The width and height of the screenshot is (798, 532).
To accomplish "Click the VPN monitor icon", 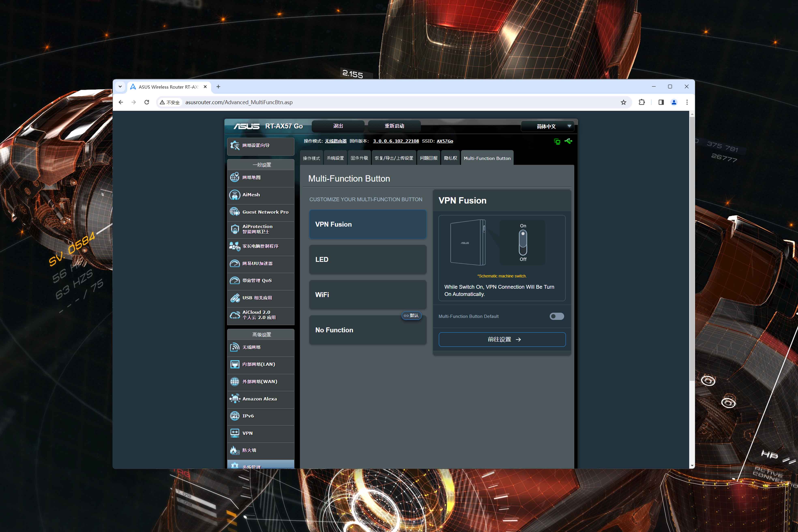I will (234, 433).
